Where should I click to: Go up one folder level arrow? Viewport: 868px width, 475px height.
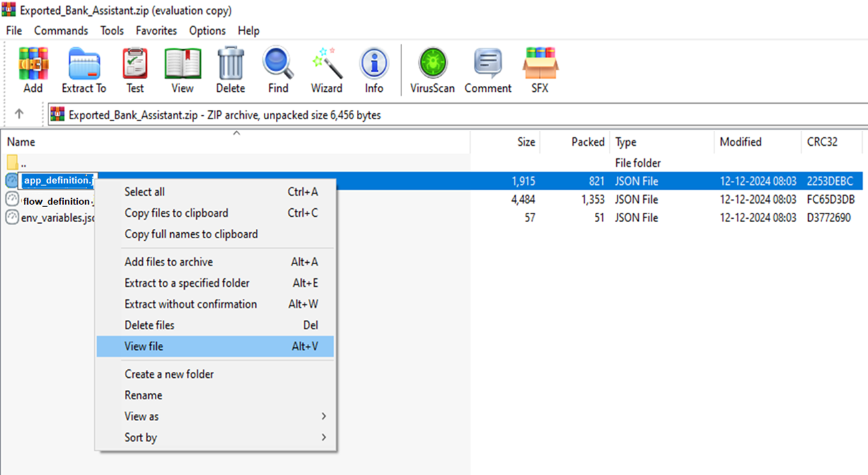coord(19,114)
